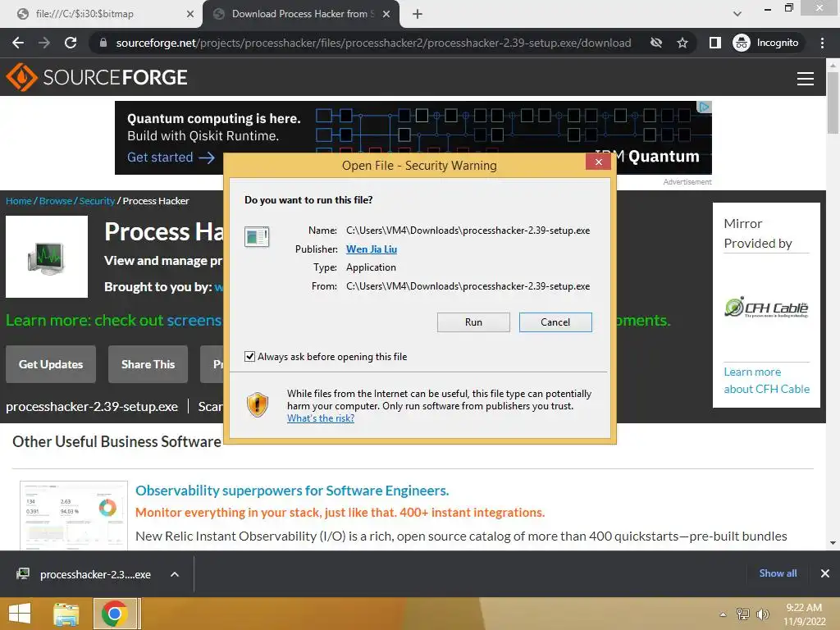
Task: Close the downloads bar
Action: (825, 573)
